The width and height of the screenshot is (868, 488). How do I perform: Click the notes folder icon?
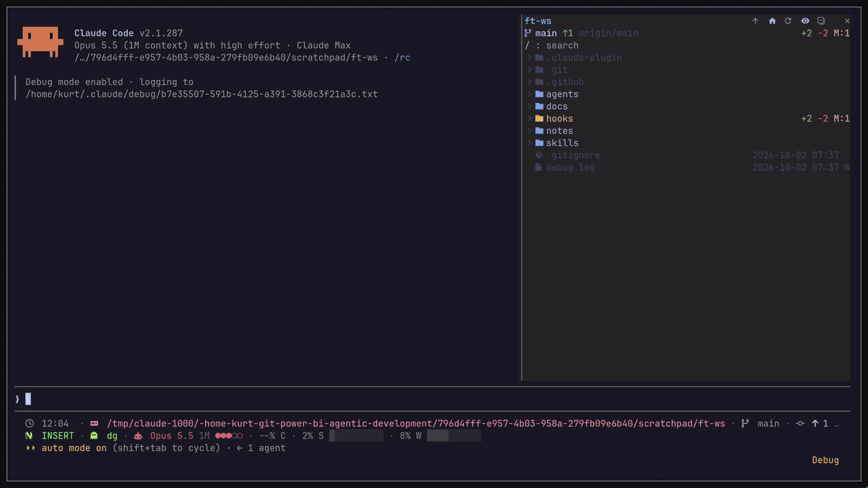pos(539,131)
